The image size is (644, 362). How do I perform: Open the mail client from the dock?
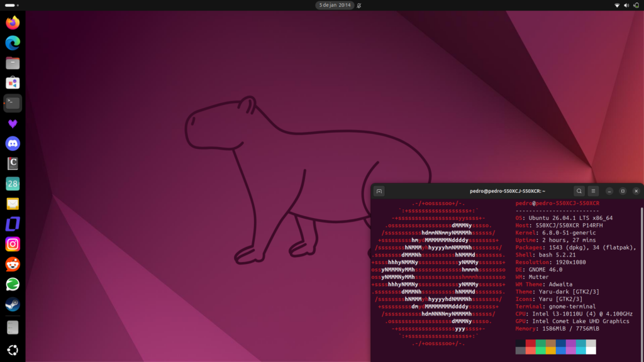13,204
